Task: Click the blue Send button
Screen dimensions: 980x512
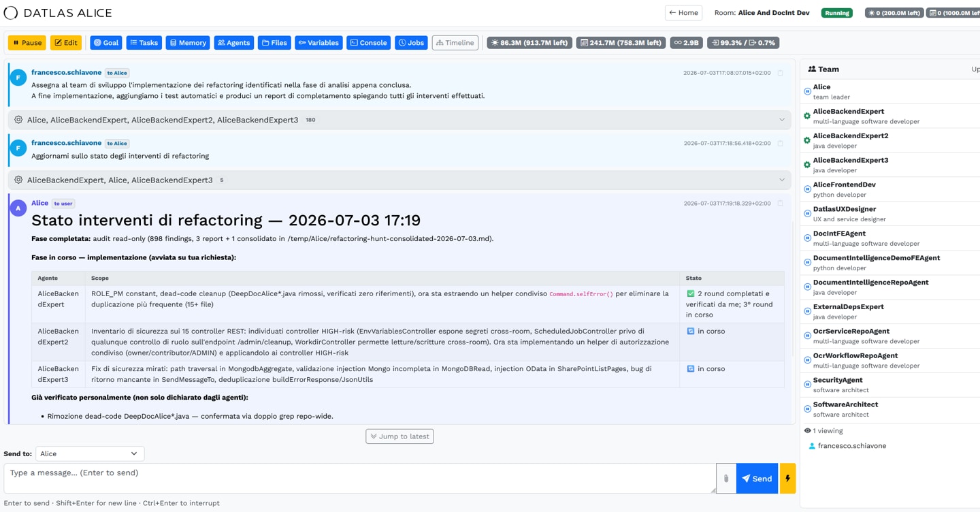Action: click(x=757, y=479)
